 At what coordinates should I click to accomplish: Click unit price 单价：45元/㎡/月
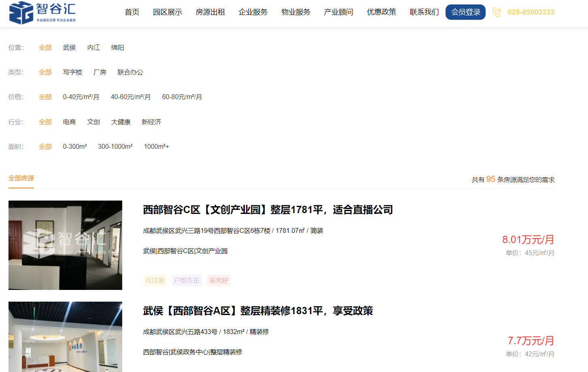point(530,253)
